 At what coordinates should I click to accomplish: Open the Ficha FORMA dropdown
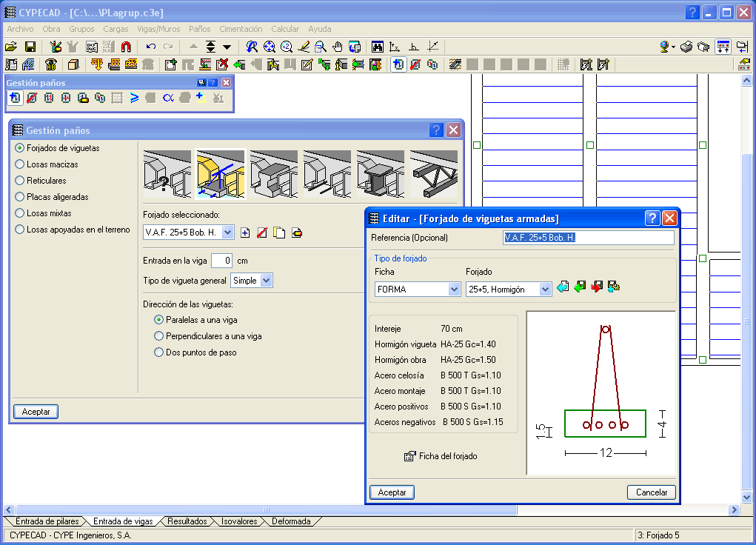click(454, 290)
